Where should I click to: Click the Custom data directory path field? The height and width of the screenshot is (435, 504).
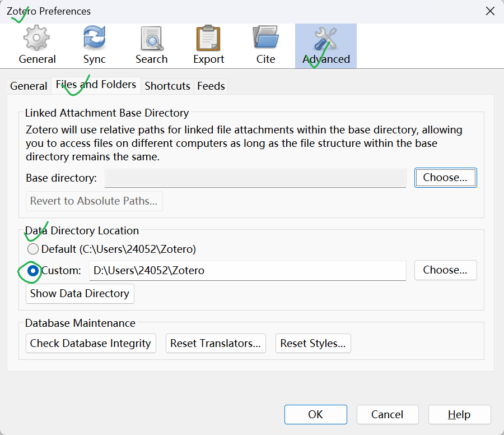pyautogui.click(x=248, y=270)
